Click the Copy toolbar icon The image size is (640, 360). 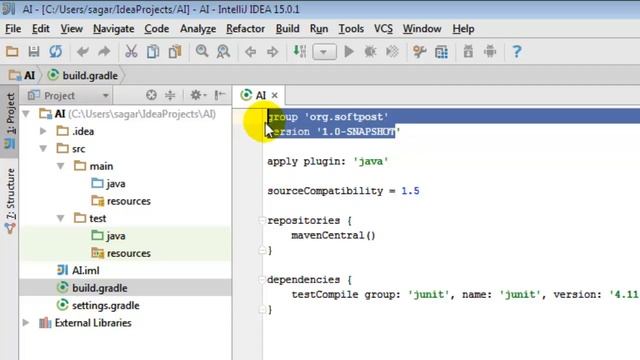pyautogui.click(x=153, y=52)
